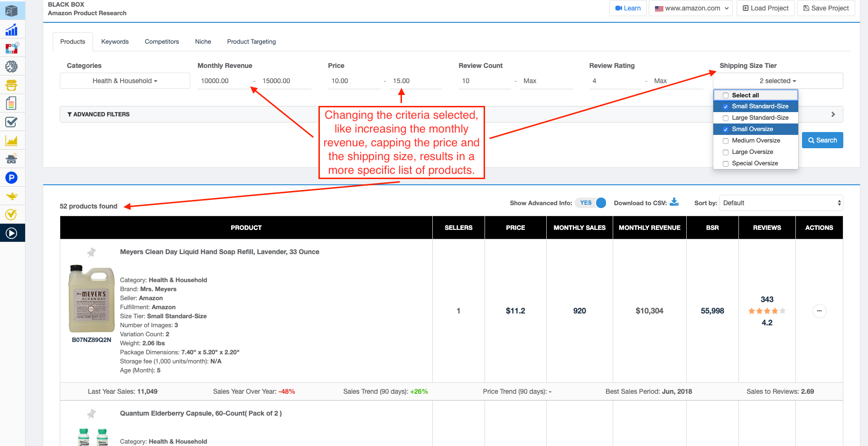868x446 pixels.
Task: Uncheck Small Oversize shipping tier
Action: point(726,129)
